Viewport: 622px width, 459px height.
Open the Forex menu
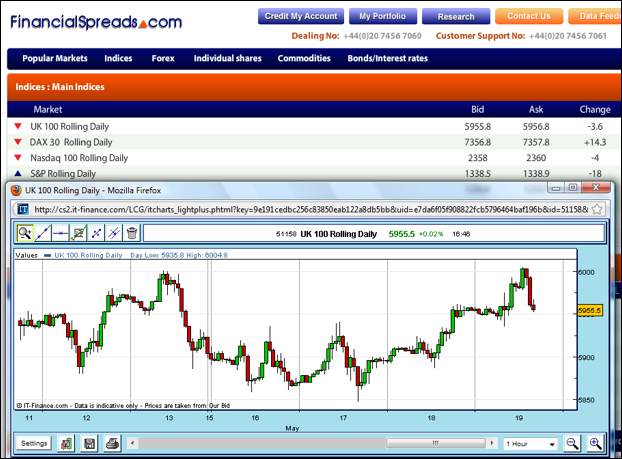tap(163, 58)
